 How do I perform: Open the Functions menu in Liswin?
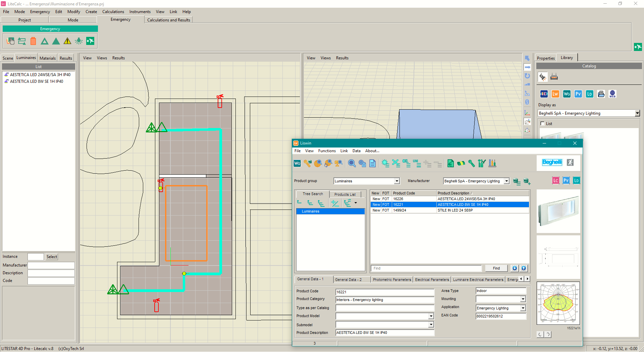point(327,151)
